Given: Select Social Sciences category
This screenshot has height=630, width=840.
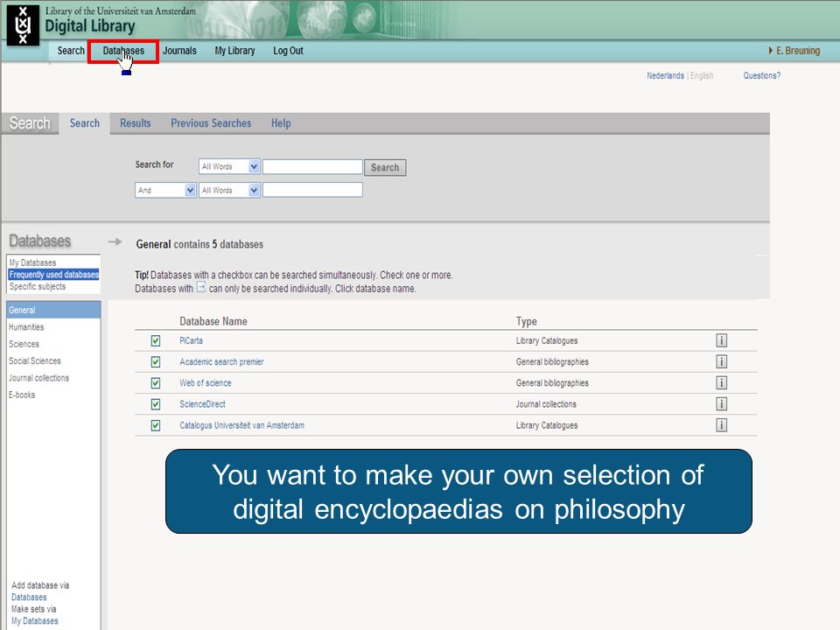Looking at the screenshot, I should 35,361.
